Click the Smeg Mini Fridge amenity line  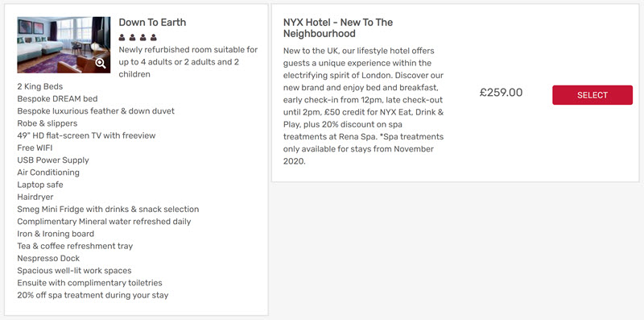coord(108,210)
